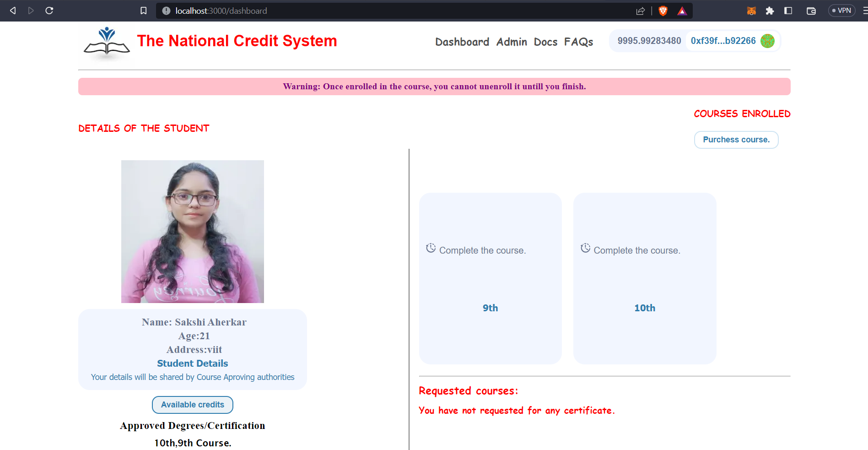The width and height of the screenshot is (868, 450).
Task: Click the wallet avatar beside the address
Action: 767,41
